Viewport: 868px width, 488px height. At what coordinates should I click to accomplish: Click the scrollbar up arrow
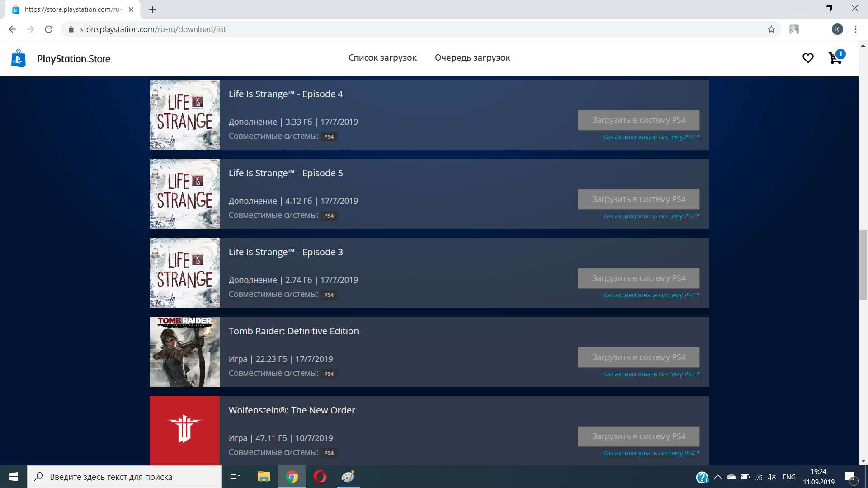[x=863, y=45]
